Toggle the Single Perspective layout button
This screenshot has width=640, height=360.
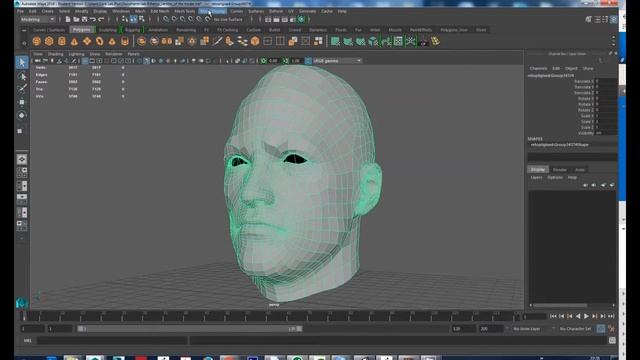pos(22,159)
